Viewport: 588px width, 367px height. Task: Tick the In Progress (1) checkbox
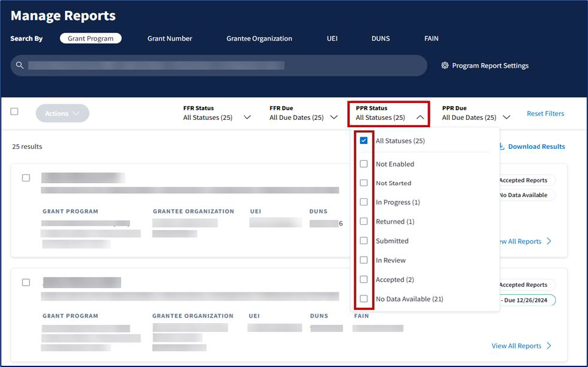364,202
